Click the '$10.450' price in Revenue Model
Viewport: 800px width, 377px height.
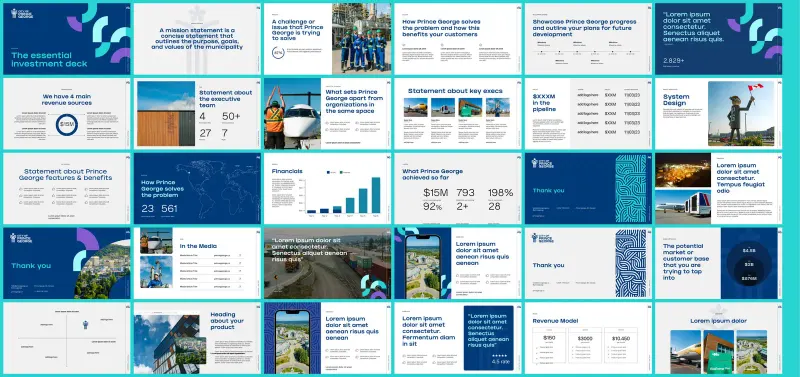pos(621,338)
